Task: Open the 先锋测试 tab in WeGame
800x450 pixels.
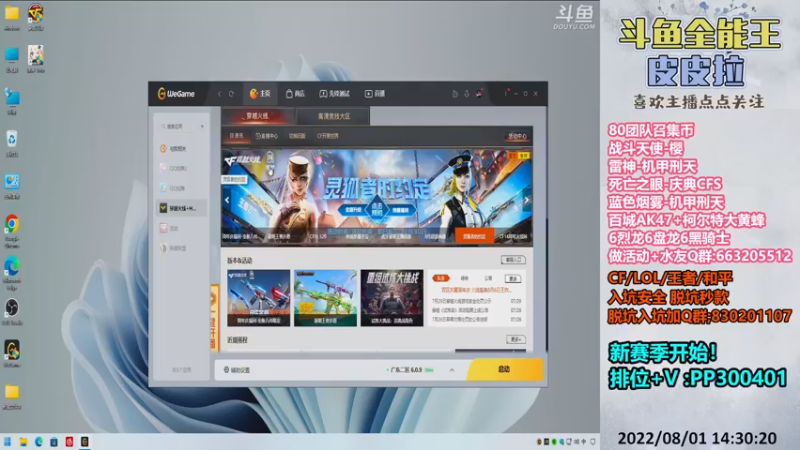Action: 334,93
